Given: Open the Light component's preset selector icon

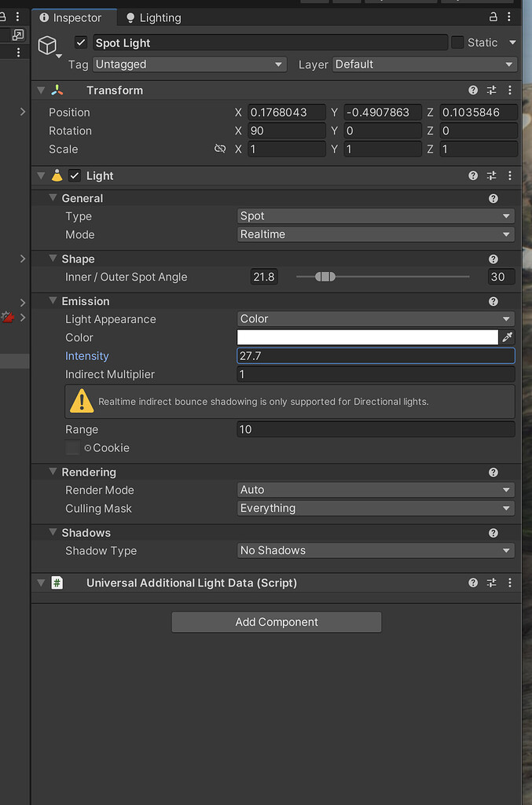Looking at the screenshot, I should 491,175.
